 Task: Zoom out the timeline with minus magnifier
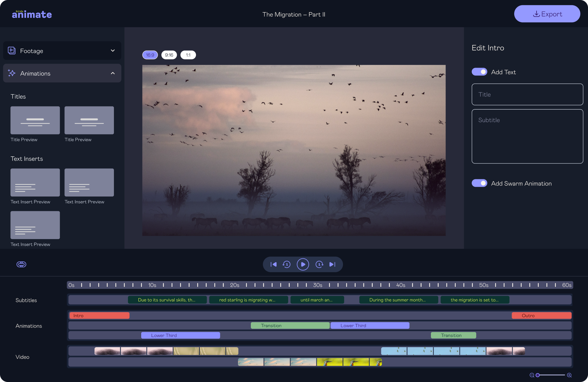532,375
